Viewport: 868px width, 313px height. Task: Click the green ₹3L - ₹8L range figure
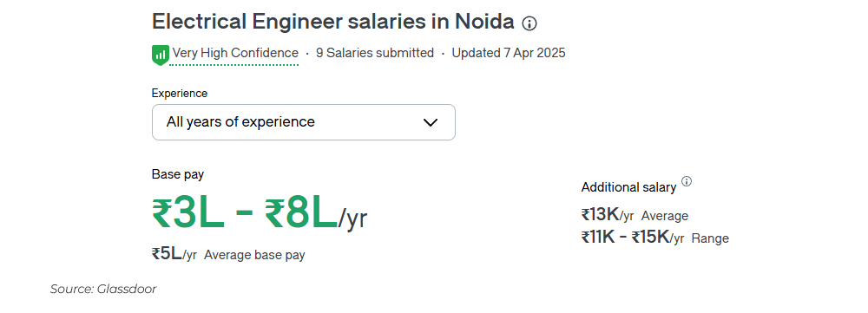[x=244, y=213]
